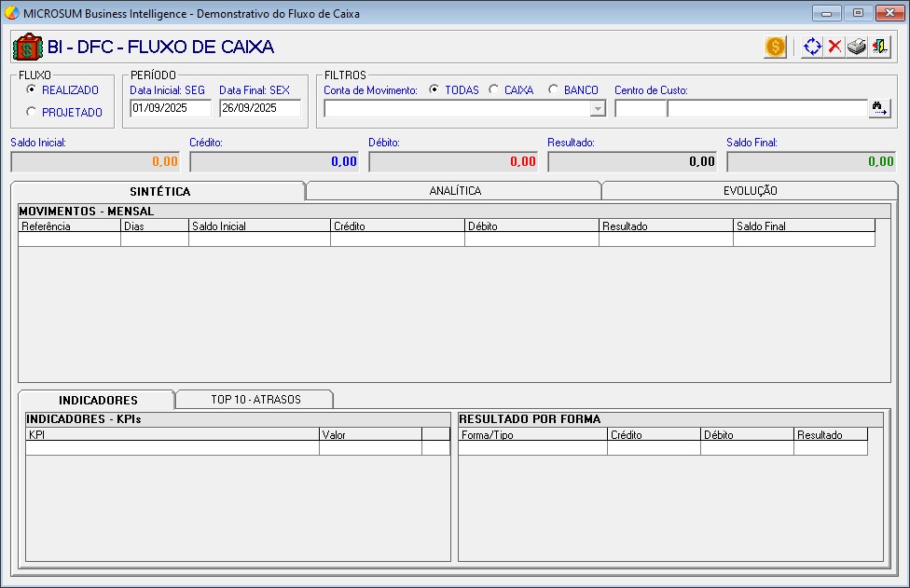Click the Referência column header
Viewport: 910px width, 588px height.
tap(70, 226)
